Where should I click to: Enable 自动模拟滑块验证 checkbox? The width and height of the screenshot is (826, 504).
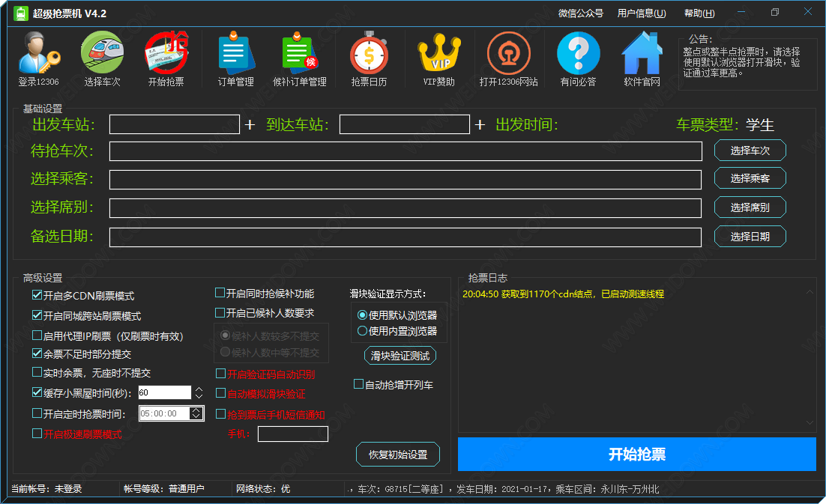point(220,393)
